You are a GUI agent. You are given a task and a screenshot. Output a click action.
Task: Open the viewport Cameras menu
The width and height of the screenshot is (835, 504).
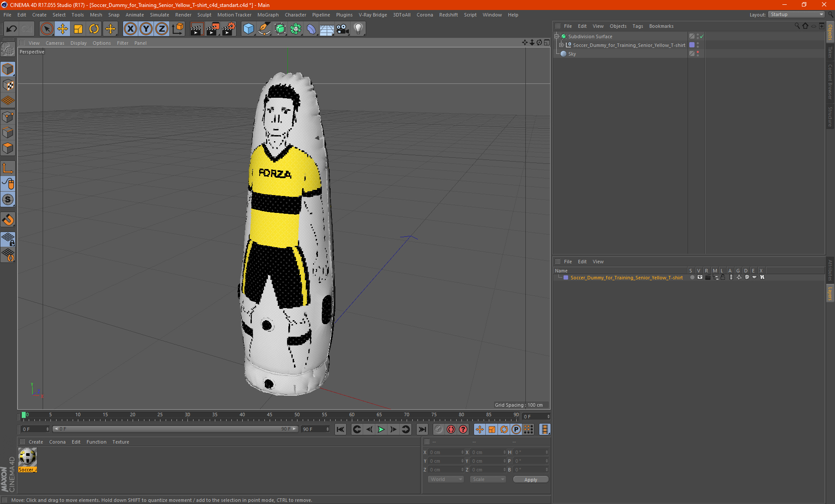click(x=55, y=43)
